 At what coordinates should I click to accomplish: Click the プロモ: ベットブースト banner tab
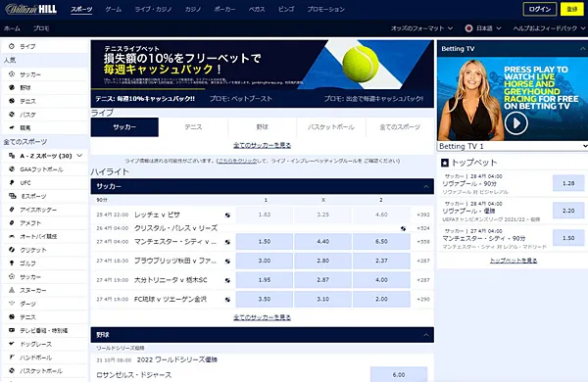pos(241,99)
